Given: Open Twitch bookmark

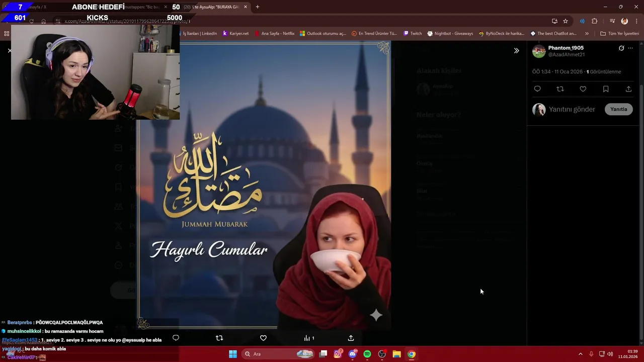Looking at the screenshot, I should [x=413, y=34].
